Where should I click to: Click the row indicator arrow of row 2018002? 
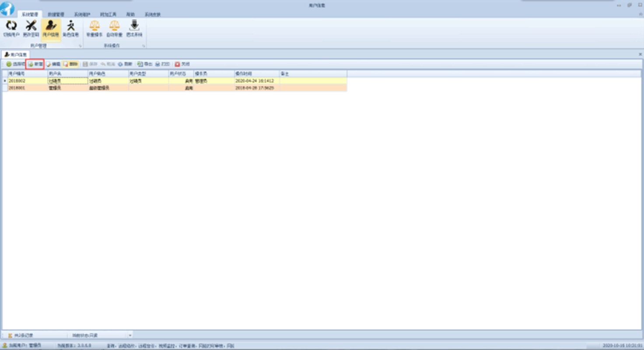(5, 81)
